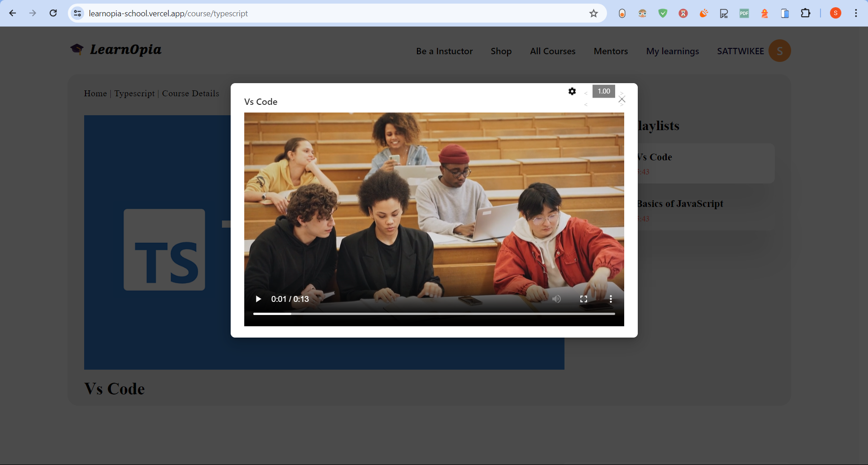The height and width of the screenshot is (465, 868).
Task: Click the LearnOpia brand name
Action: pos(126,49)
